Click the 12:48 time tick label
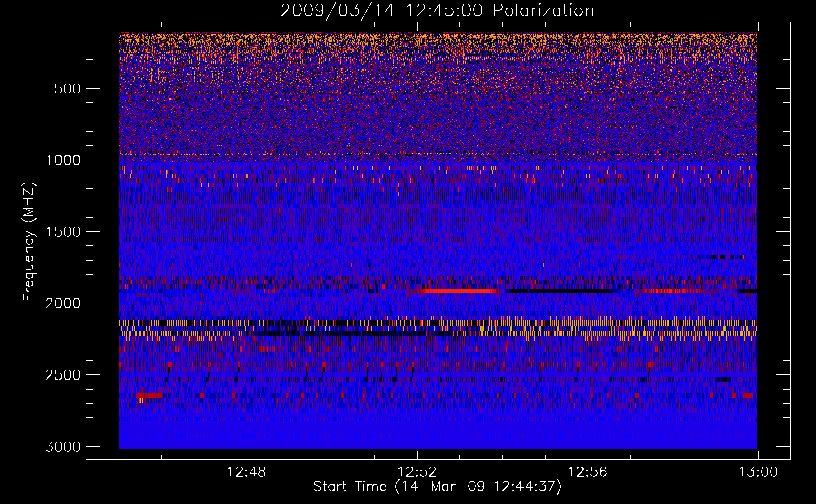The height and width of the screenshot is (504, 816). (x=247, y=472)
